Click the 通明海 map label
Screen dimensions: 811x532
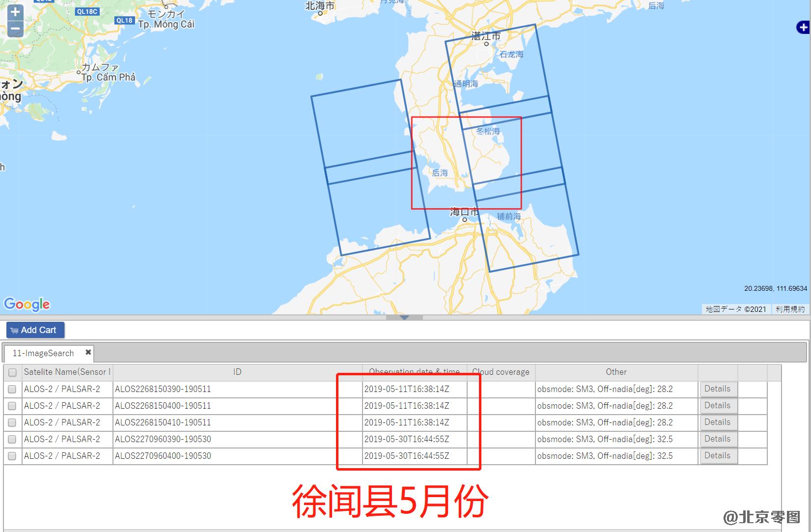tap(466, 84)
